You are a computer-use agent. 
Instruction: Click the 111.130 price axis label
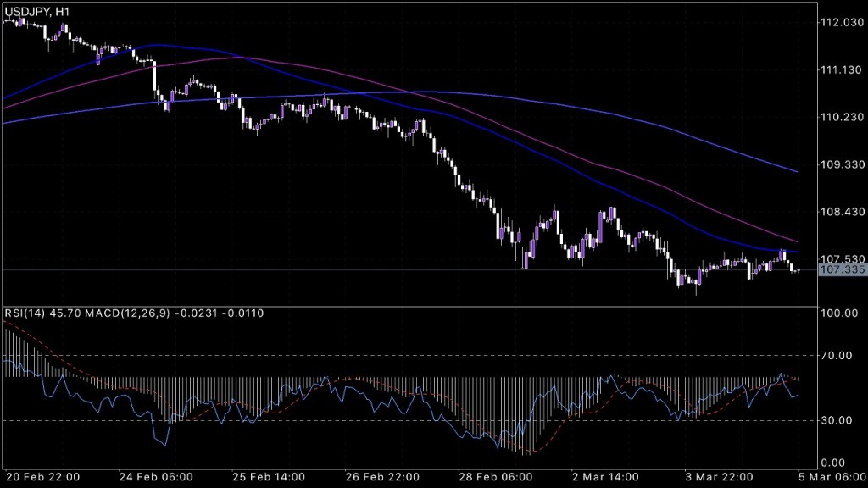[x=841, y=69]
